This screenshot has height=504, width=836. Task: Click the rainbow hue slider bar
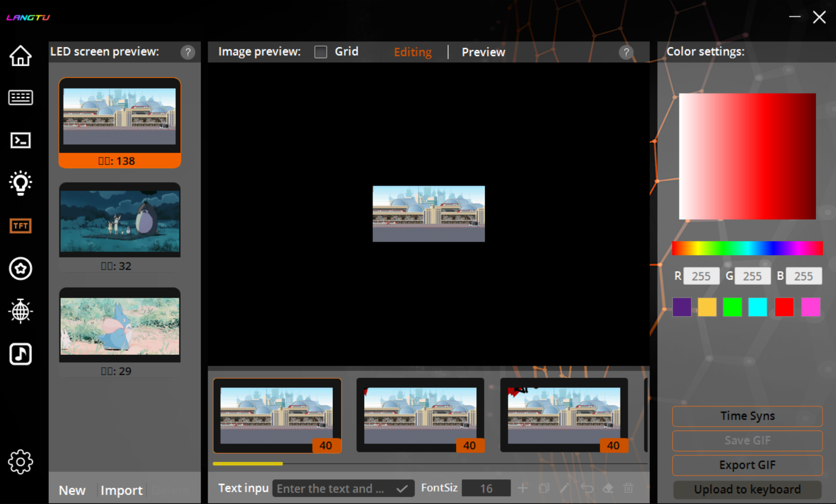[x=747, y=248]
